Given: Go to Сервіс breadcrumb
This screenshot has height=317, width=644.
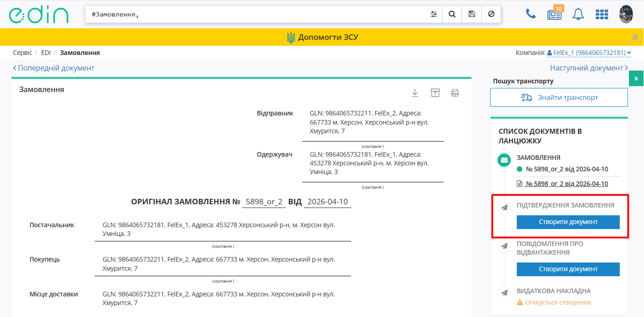Looking at the screenshot, I should click(x=23, y=53).
